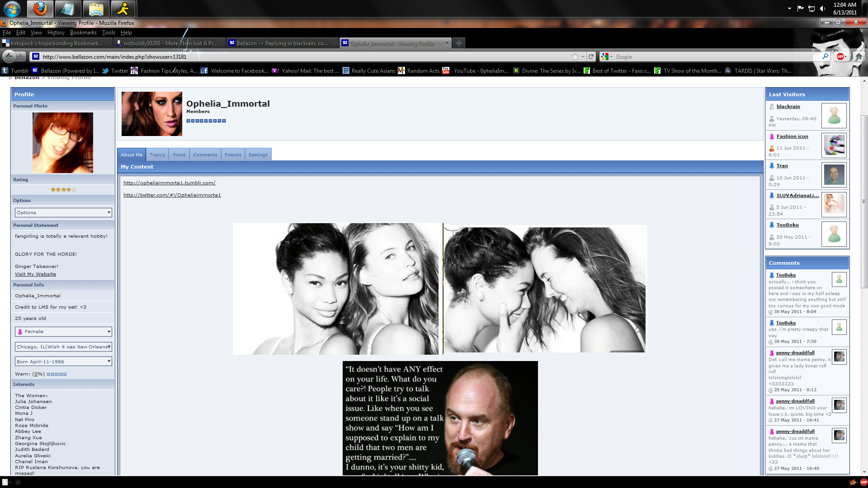Image resolution: width=868 pixels, height=488 pixels.
Task: Expand the Born April-11-1986 dropdown
Action: (x=63, y=361)
